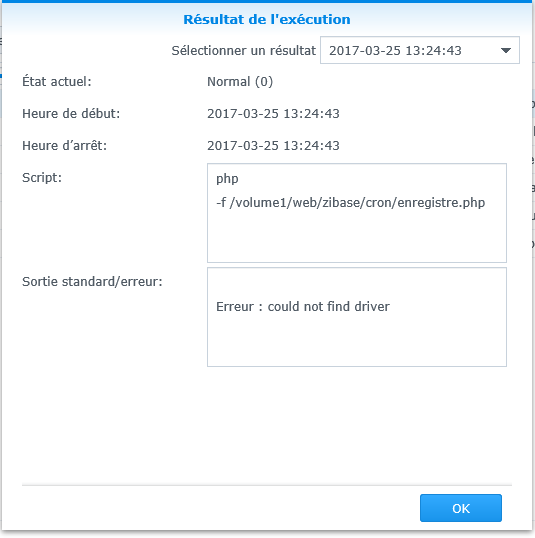Select the 'Normal (0)' status value
The image size is (535, 538).
240,82
